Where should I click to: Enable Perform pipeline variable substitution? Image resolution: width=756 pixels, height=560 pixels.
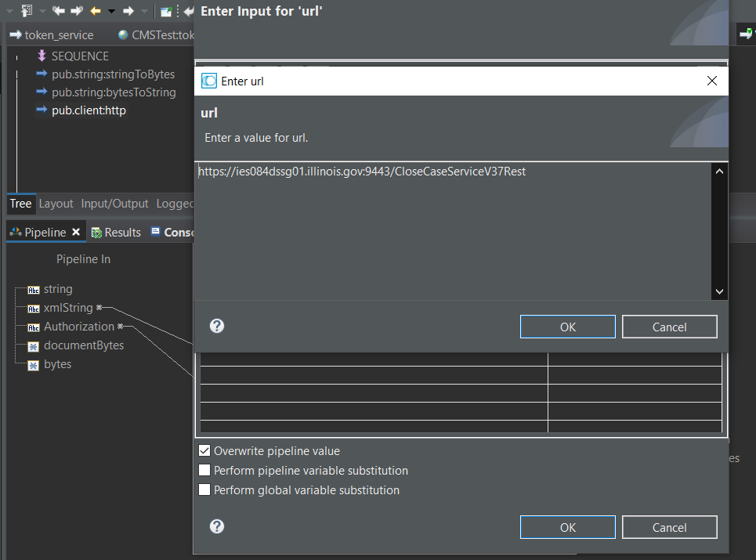pyautogui.click(x=204, y=471)
